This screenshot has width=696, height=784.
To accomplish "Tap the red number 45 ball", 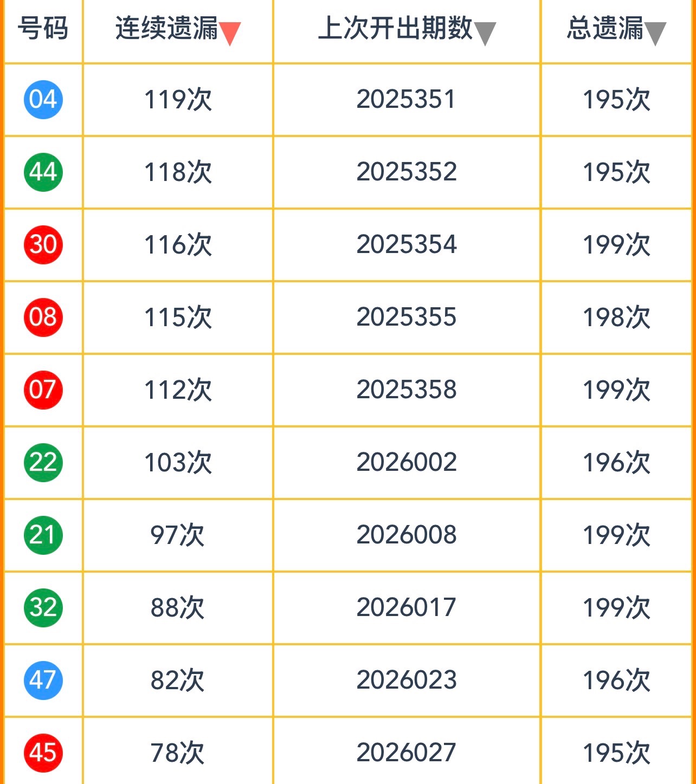I will [43, 753].
